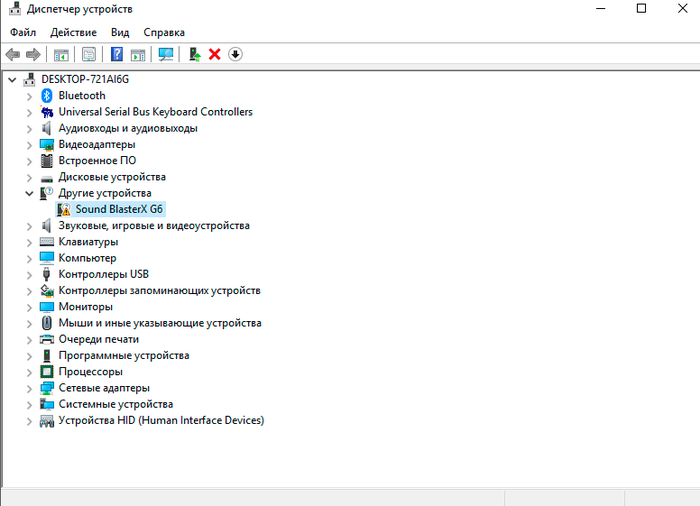Remove device with the red X icon

click(215, 54)
